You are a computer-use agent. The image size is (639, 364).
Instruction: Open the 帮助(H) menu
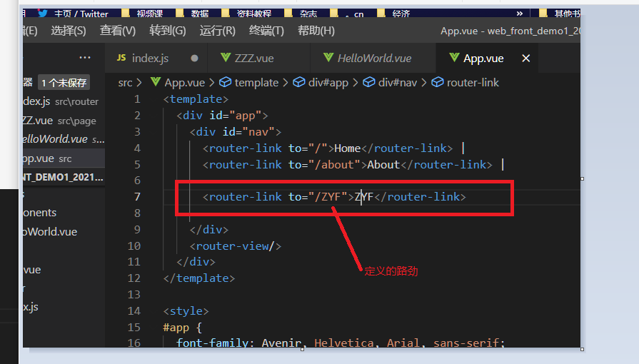pyautogui.click(x=316, y=31)
